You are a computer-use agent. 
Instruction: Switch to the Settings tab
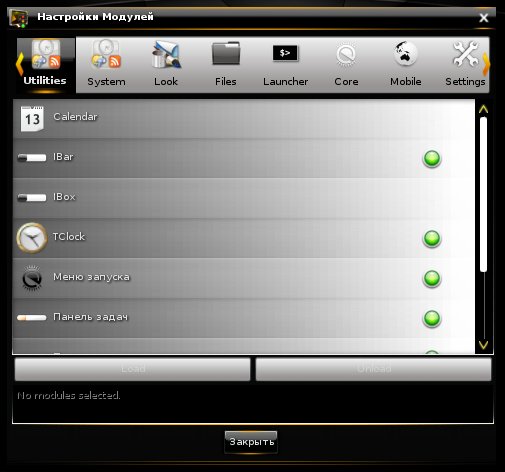coord(465,65)
